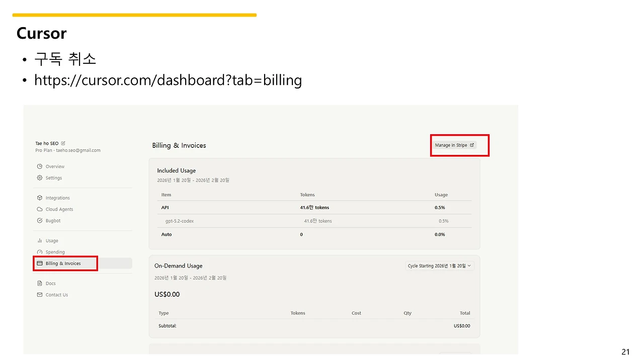Click the token count in gpt-5.2-codex row

[x=318, y=221]
